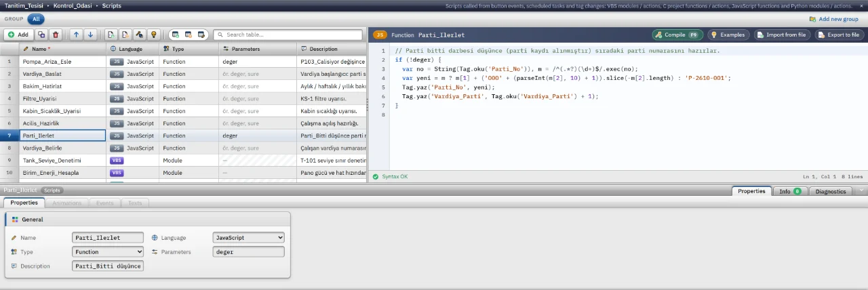The width and height of the screenshot is (868, 290).
Task: Focus the Search table field
Action: [289, 34]
